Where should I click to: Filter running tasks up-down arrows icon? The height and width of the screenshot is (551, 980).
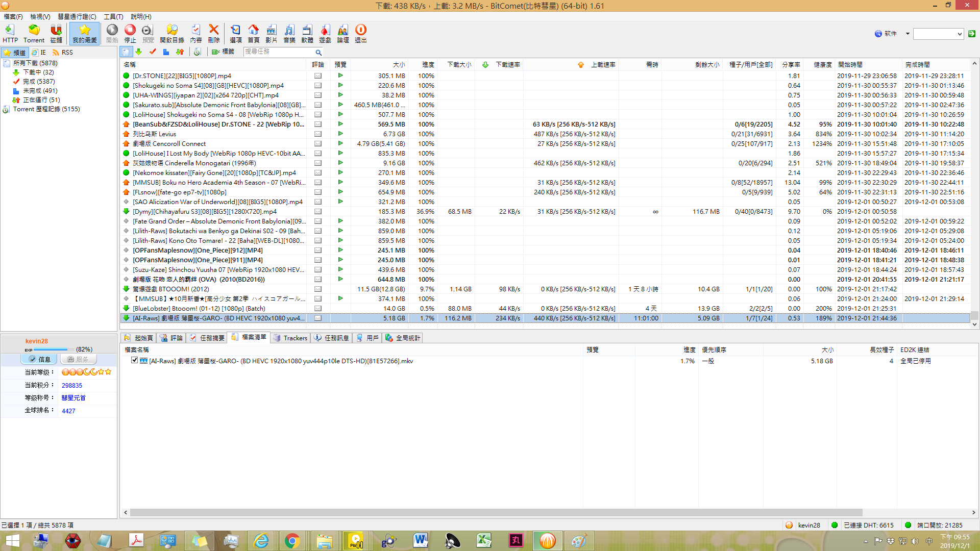point(180,52)
